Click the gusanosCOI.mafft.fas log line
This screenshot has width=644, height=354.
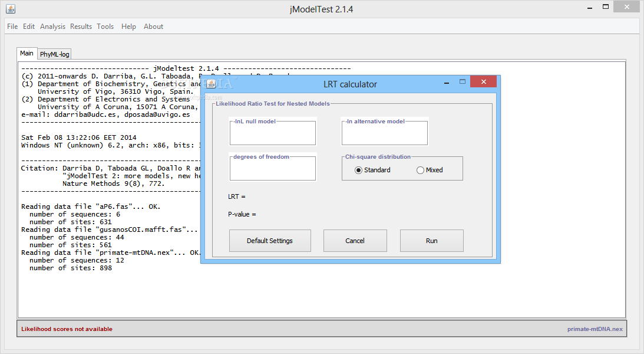(109, 230)
